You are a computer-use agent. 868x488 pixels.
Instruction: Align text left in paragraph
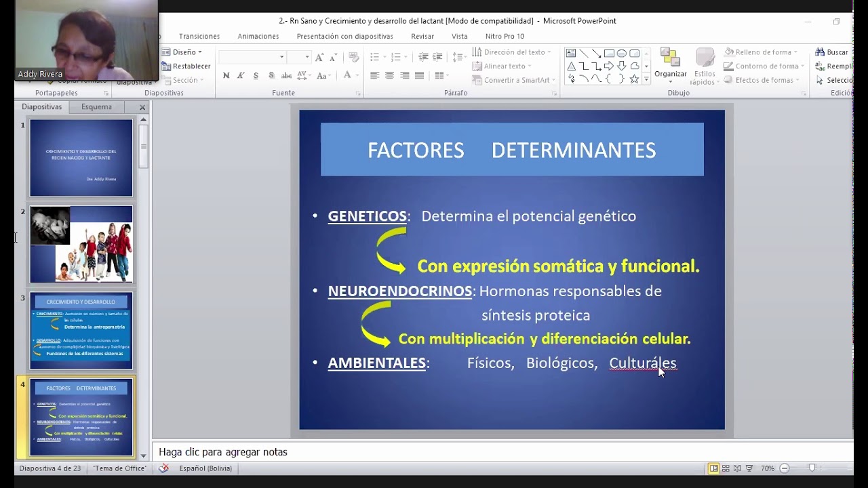374,75
